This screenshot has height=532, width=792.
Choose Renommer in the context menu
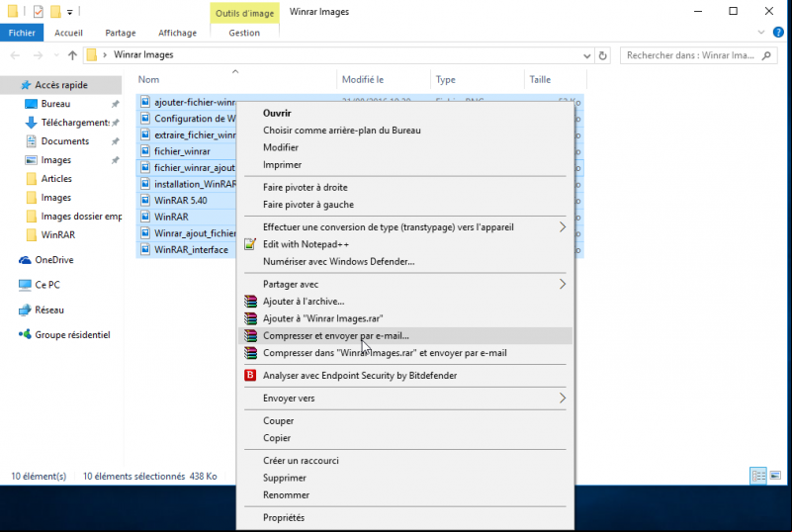click(405, 495)
